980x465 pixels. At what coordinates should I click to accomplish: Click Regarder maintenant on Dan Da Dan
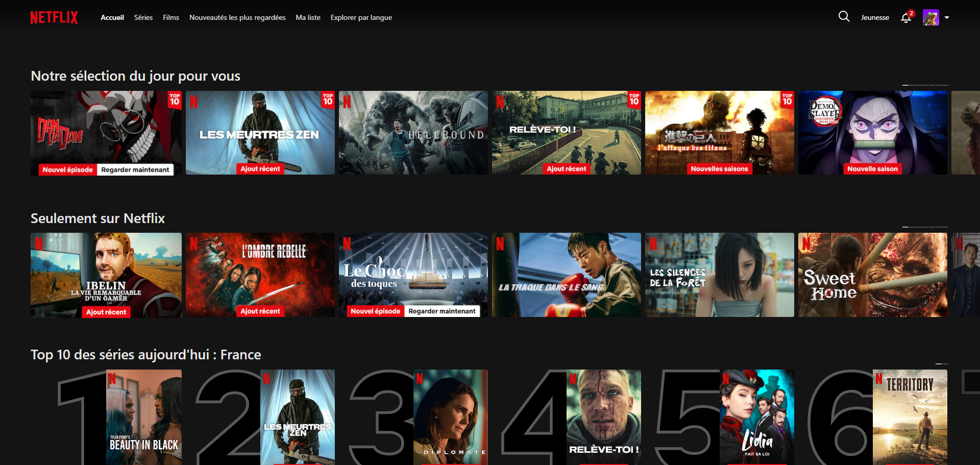click(x=135, y=169)
